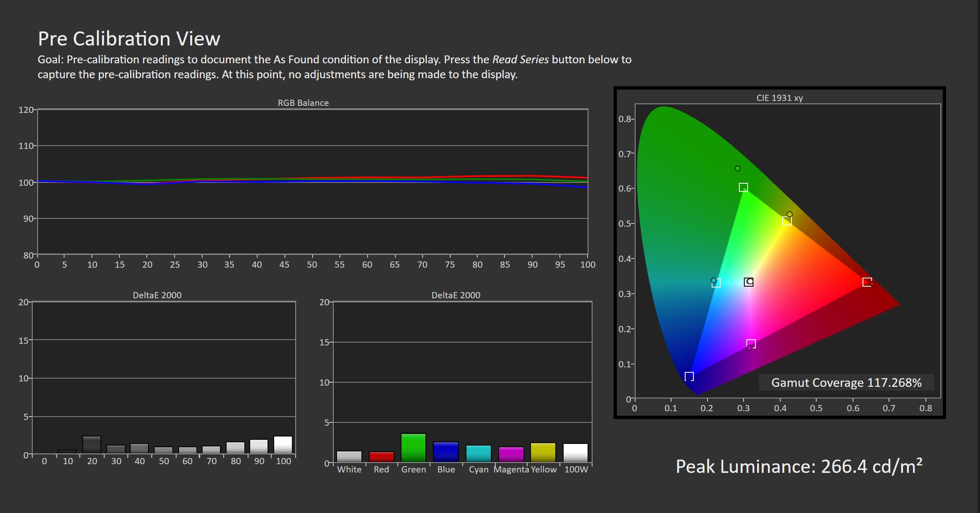The image size is (980, 513).
Task: Click the gray White bar in the color DeltaE chart
Action: point(349,456)
